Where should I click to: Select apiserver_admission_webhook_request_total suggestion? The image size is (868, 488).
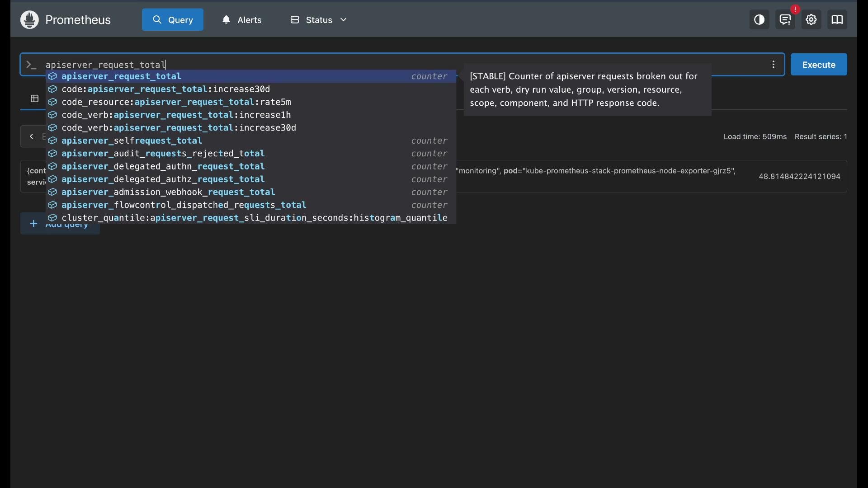(251, 192)
